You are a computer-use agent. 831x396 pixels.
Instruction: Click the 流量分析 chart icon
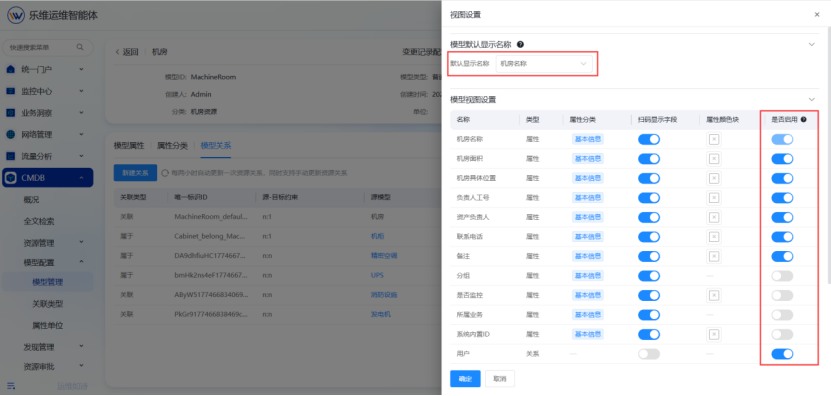[11, 156]
